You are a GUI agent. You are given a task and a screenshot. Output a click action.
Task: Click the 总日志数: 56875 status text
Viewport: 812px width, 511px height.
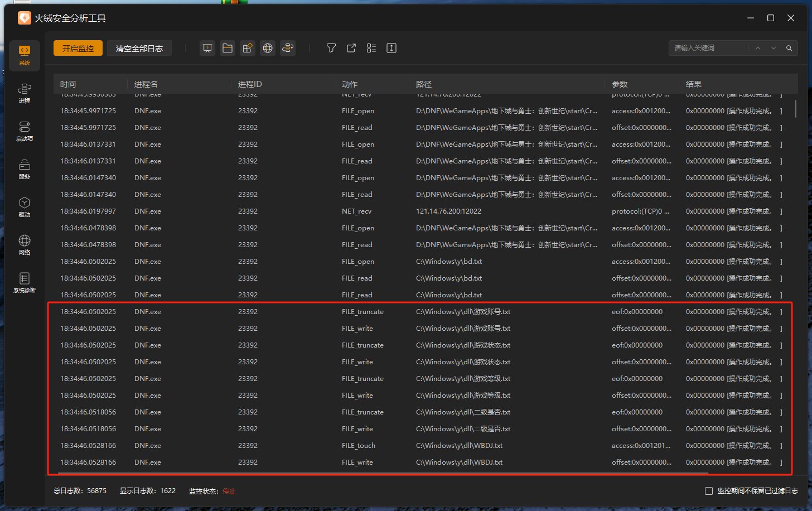coord(80,491)
